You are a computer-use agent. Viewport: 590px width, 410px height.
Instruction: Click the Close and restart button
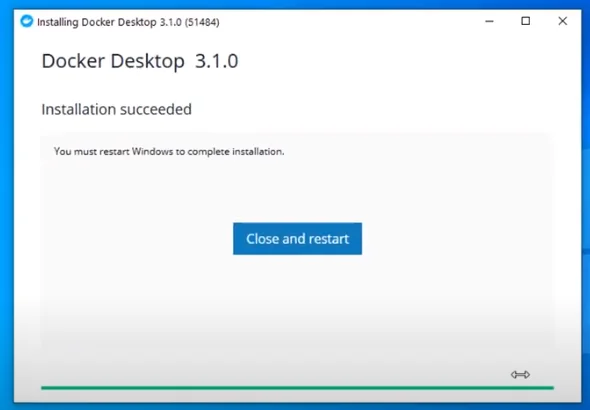(x=297, y=238)
